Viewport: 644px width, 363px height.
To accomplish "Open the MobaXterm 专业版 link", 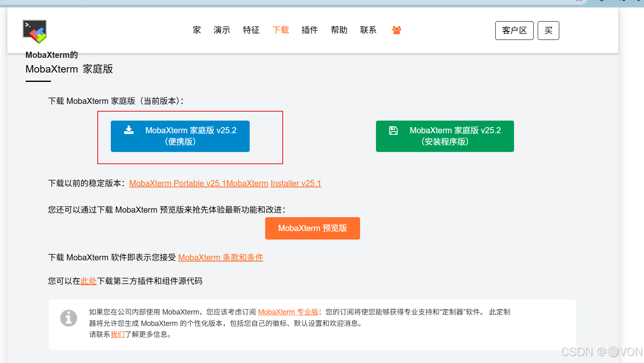I will (x=288, y=312).
